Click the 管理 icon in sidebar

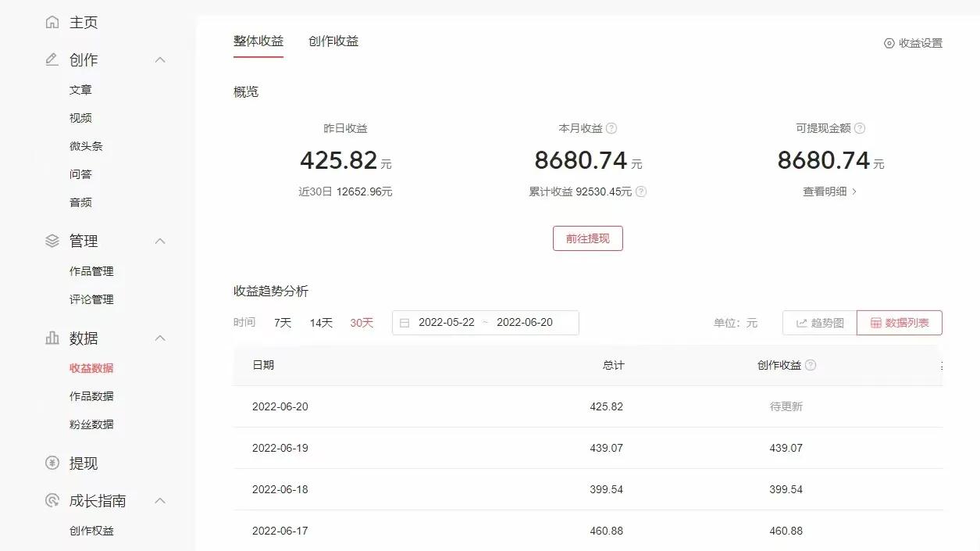coord(52,241)
